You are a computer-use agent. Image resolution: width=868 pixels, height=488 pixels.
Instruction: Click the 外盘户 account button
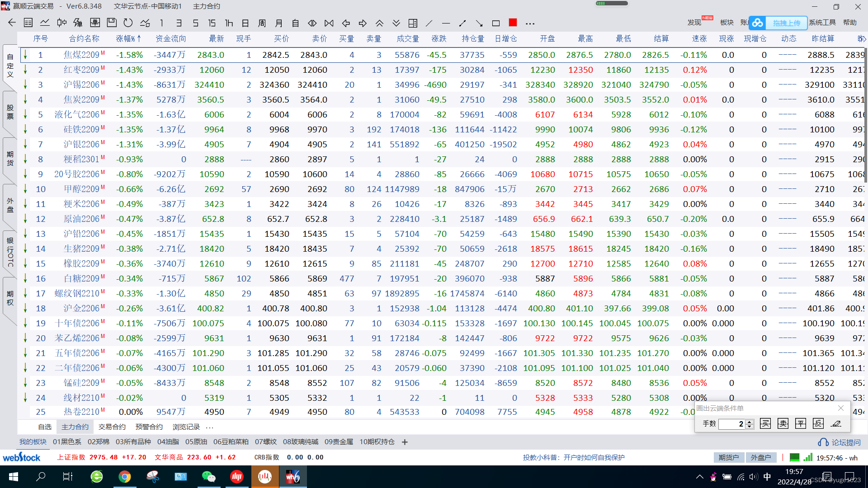(x=761, y=457)
